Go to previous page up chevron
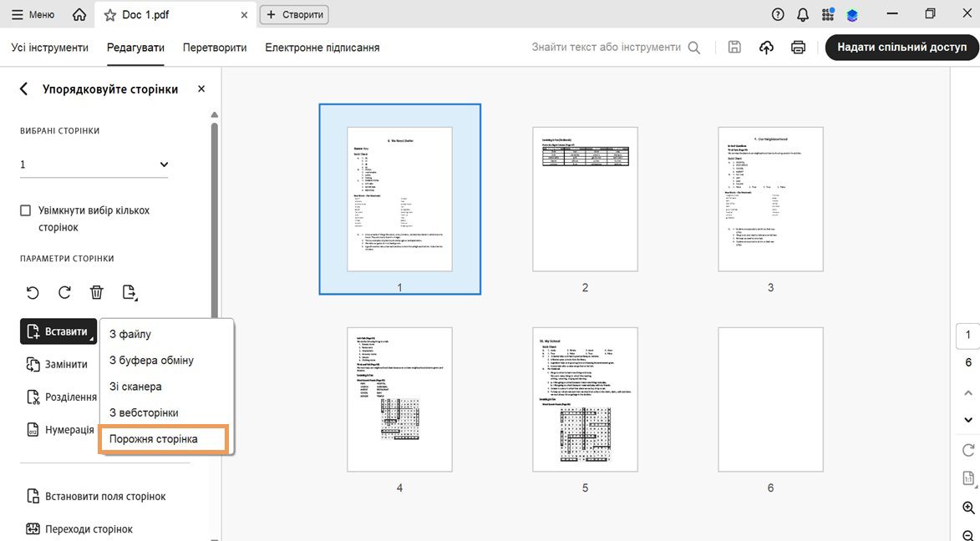 tap(968, 393)
